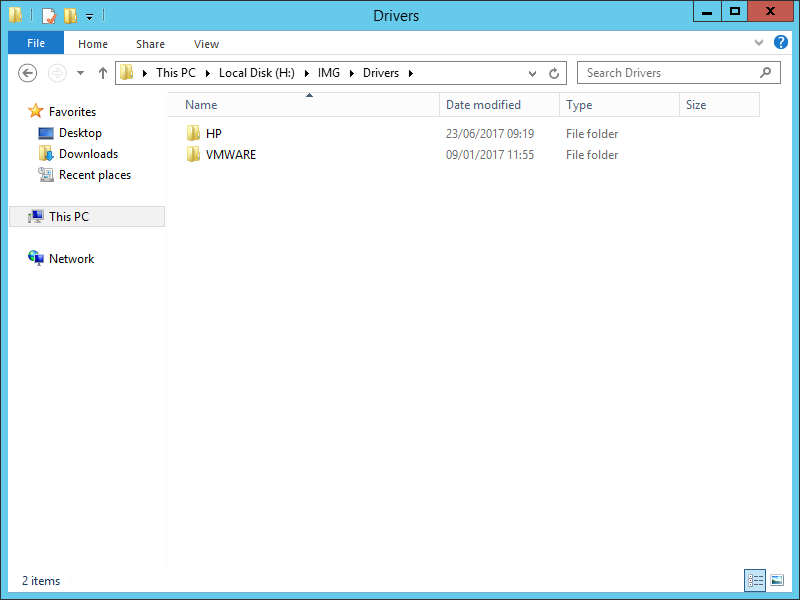Click This PC in the address breadcrumb
This screenshot has width=800, height=600.
[176, 73]
